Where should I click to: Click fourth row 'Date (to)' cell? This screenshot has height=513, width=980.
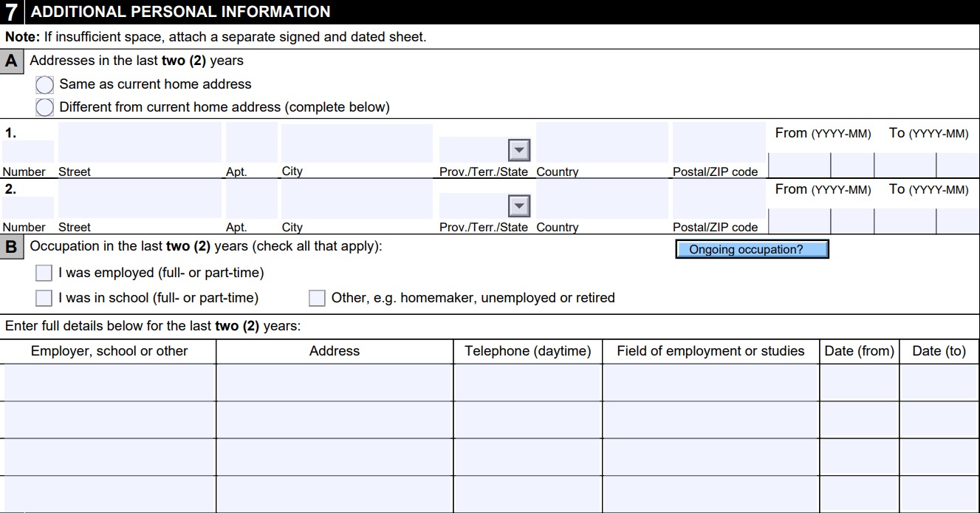coord(939,494)
